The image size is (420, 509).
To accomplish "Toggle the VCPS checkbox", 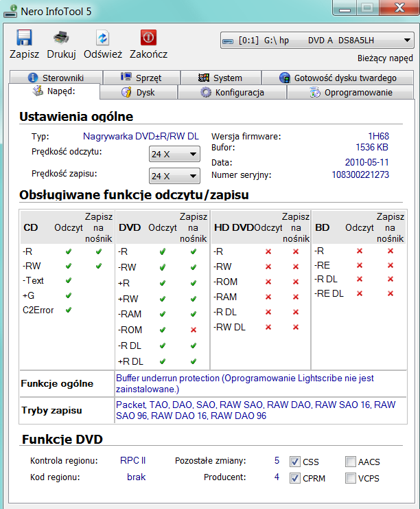I will (x=350, y=478).
